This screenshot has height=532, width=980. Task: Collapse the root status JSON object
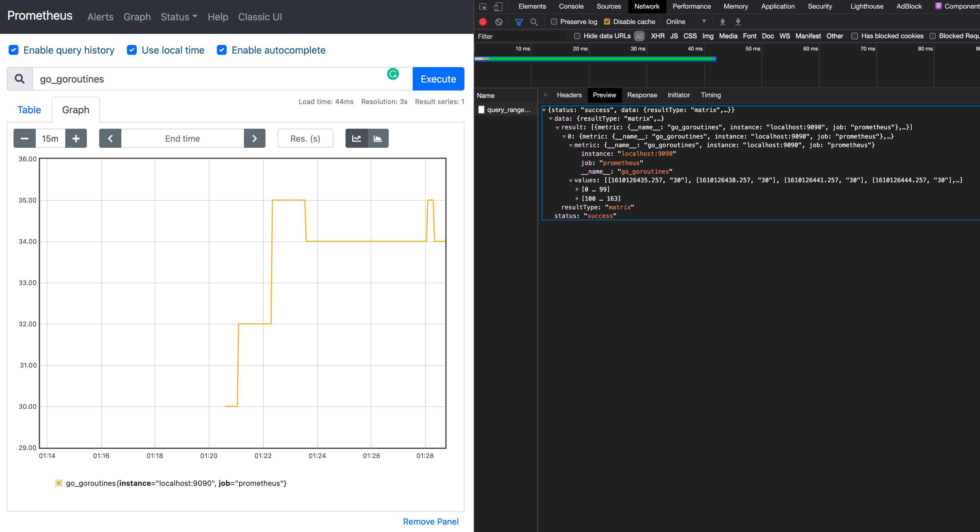click(544, 110)
